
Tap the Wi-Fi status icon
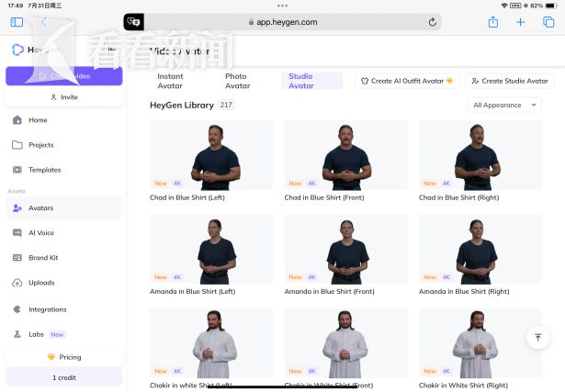click(x=504, y=6)
